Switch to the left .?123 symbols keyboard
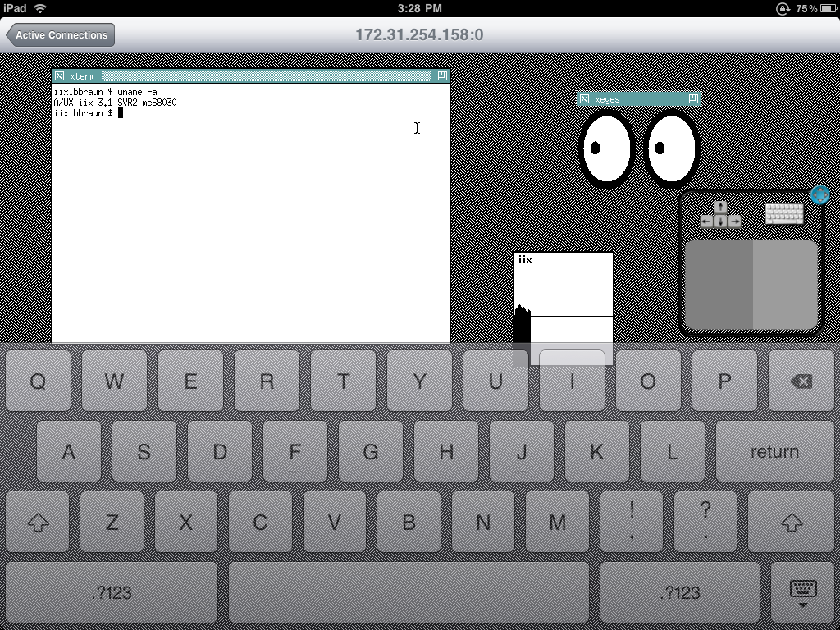The image size is (840, 630). click(112, 592)
